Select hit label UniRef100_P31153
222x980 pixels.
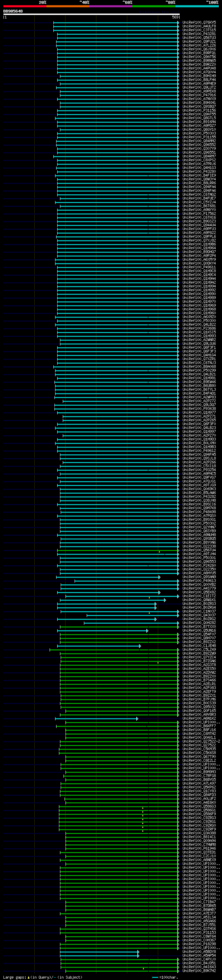pos(199,932)
